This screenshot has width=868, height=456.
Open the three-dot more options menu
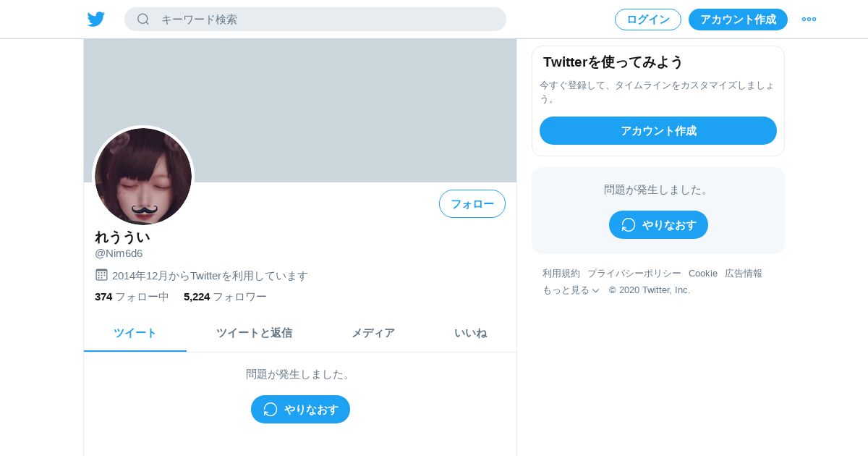[x=809, y=20]
